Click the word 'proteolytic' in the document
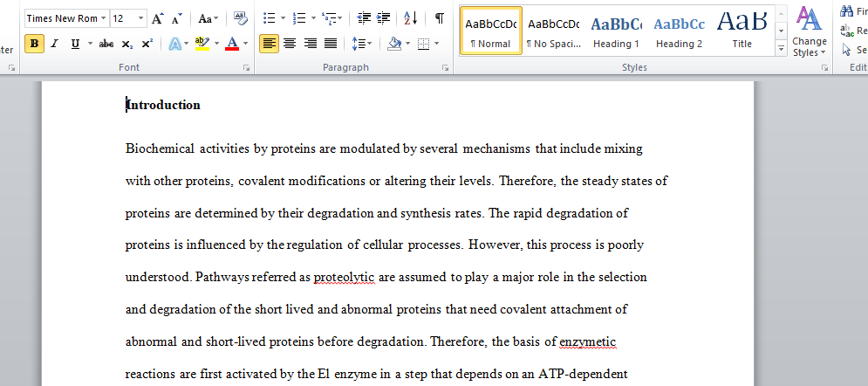This screenshot has width=868, height=386. point(344,278)
